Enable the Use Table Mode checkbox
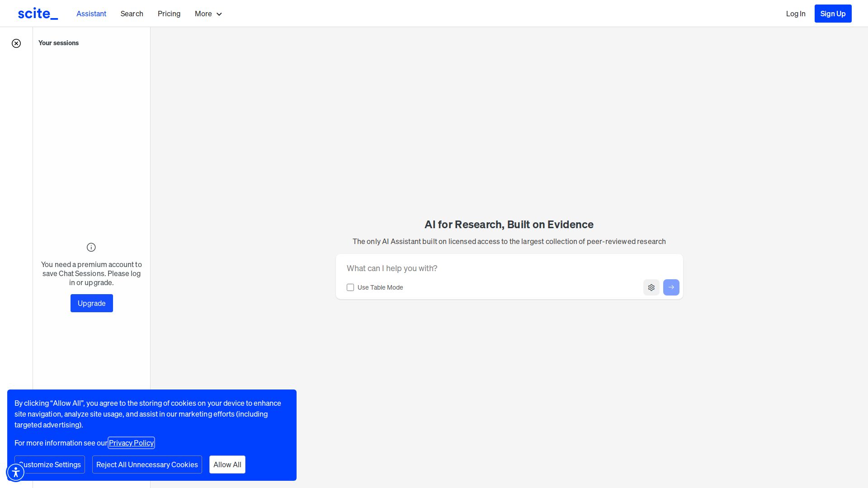Viewport: 868px width, 488px height. click(x=350, y=287)
